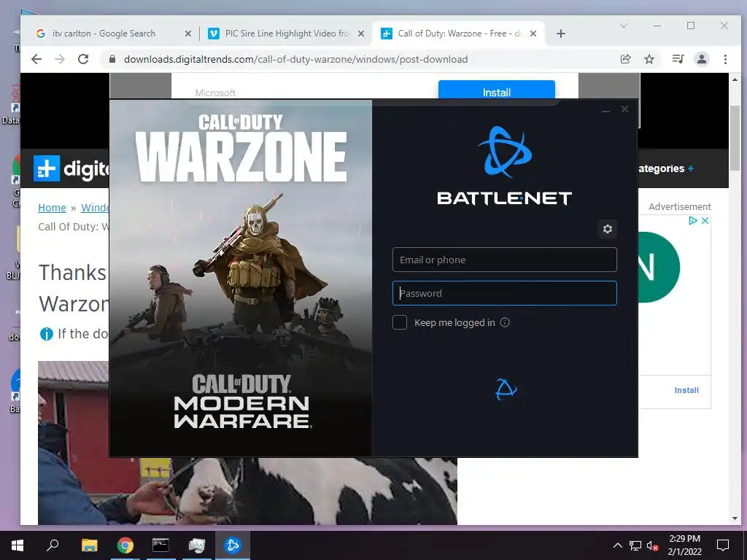Open the taskbar clock and date
This screenshot has height=560, width=747.
[x=684, y=545]
